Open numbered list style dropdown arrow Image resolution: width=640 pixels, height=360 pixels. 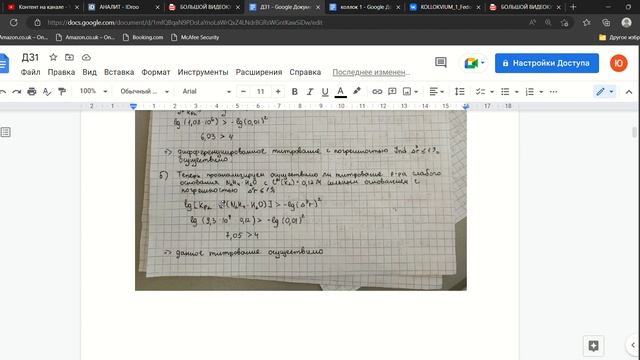click(541, 92)
